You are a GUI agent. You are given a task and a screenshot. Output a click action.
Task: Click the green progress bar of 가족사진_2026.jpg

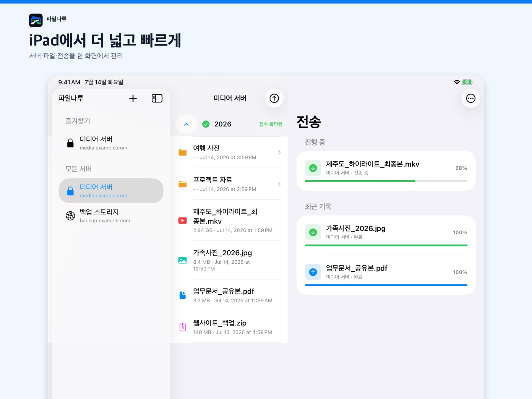pyautogui.click(x=386, y=245)
